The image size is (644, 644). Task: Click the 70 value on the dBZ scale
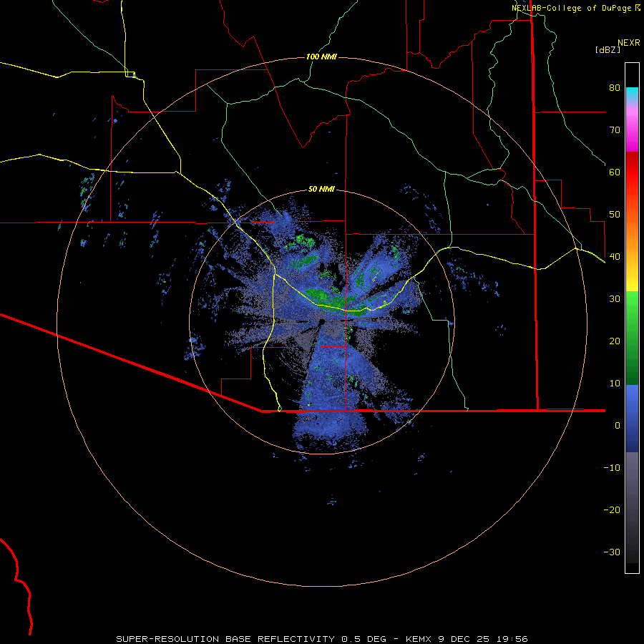pyautogui.click(x=615, y=130)
